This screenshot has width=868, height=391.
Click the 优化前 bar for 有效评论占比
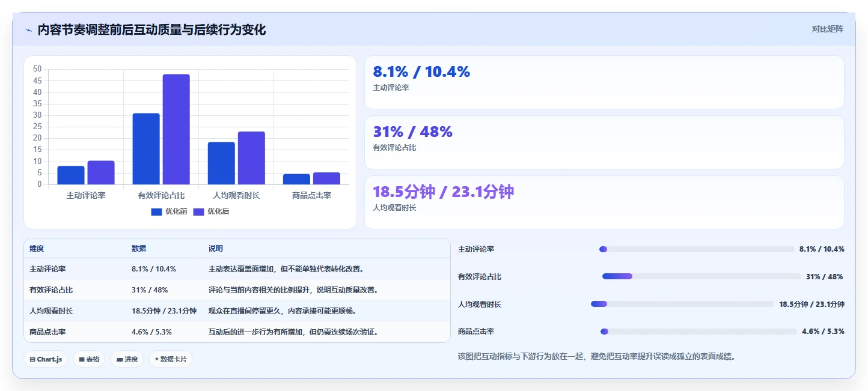pos(146,149)
